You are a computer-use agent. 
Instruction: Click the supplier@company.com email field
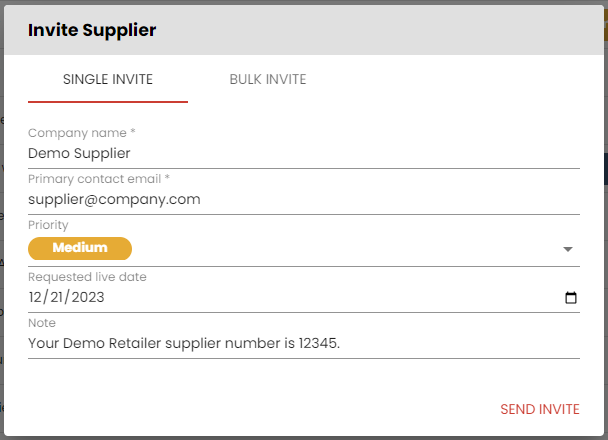[304, 200]
